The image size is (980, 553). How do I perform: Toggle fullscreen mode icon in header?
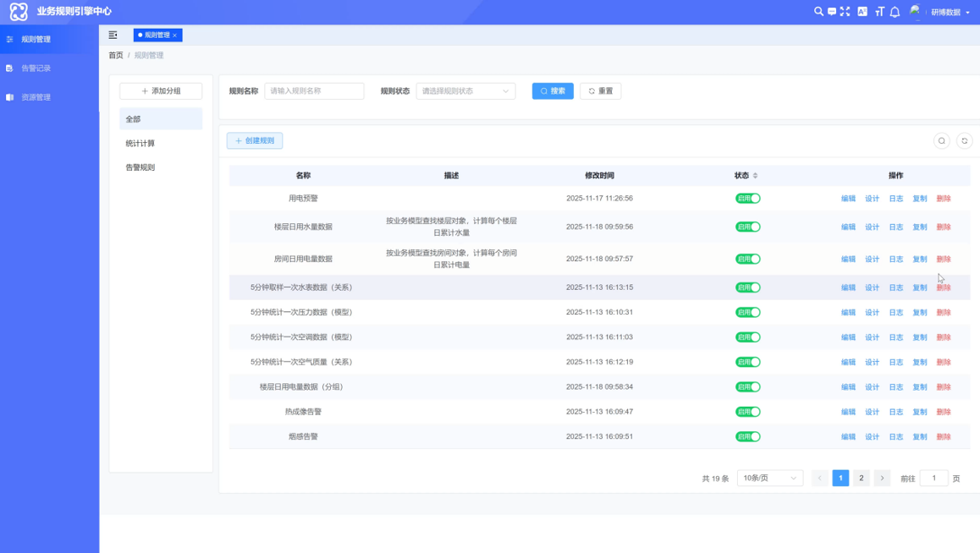click(845, 12)
